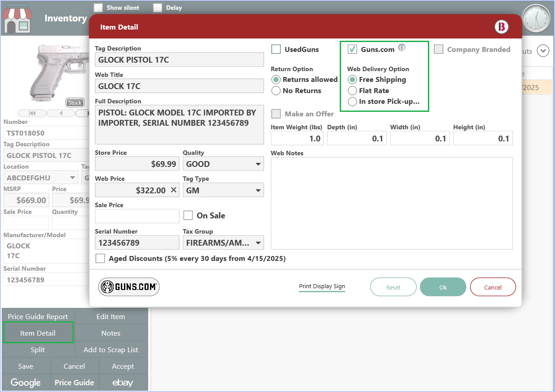Enable the On Sale checkbox
Screen dimensions: 555x392
188,215
